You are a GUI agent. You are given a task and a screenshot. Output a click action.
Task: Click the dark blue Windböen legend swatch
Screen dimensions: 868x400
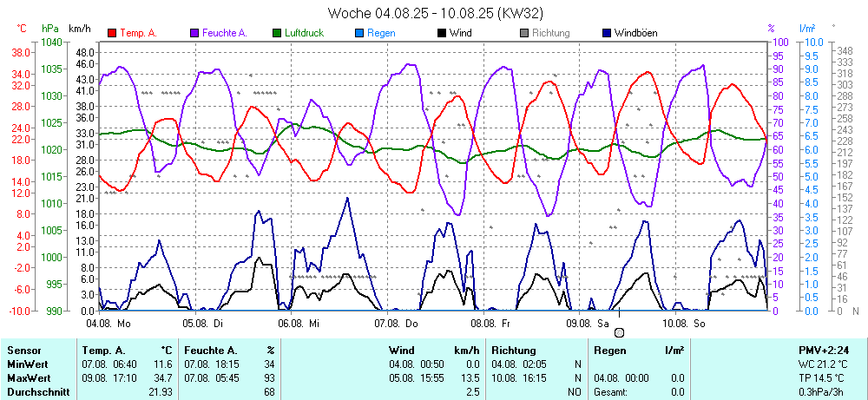coord(607,33)
